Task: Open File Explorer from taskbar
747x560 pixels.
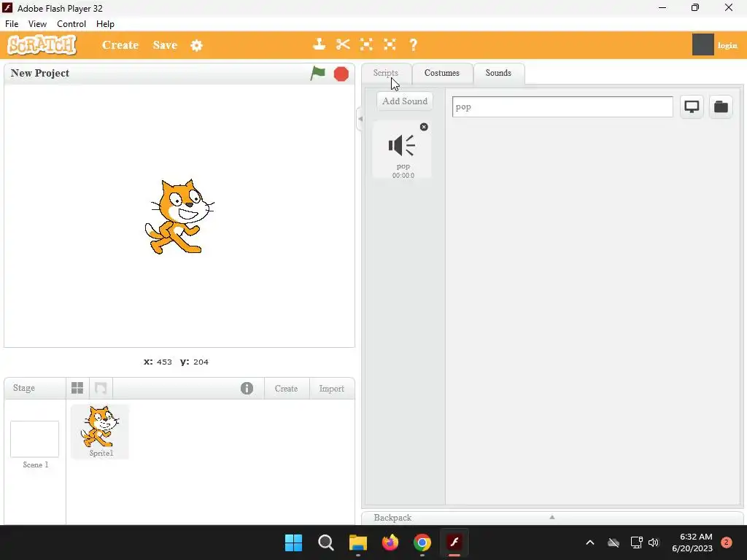Action: pyautogui.click(x=357, y=542)
